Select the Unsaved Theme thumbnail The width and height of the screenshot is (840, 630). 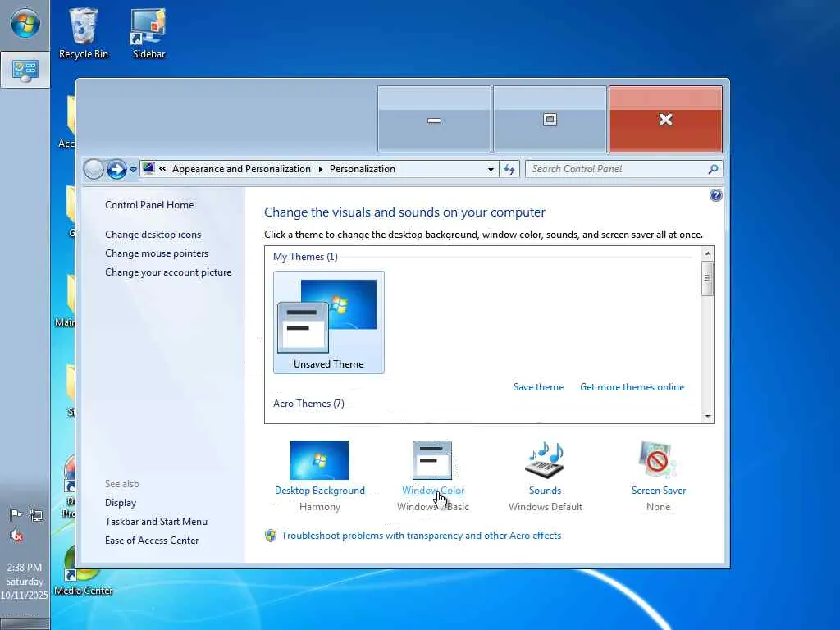[x=328, y=322]
